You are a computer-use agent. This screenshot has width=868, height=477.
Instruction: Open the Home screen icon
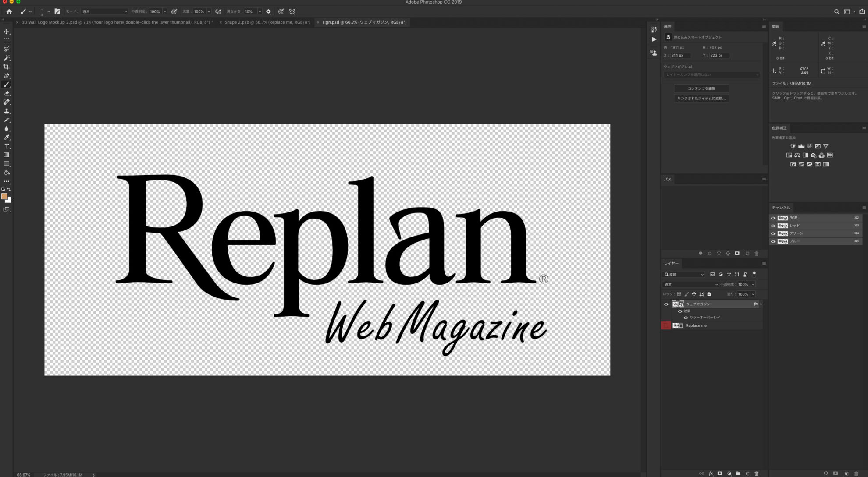[x=9, y=11]
